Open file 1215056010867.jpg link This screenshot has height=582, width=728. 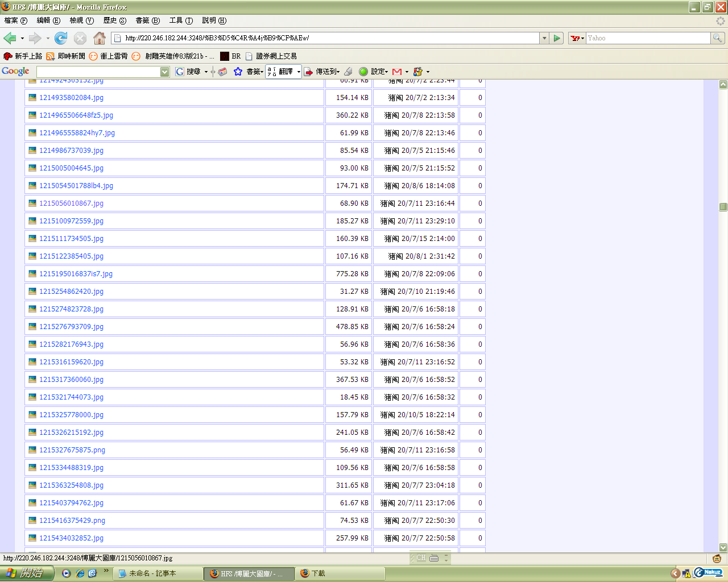tap(71, 203)
